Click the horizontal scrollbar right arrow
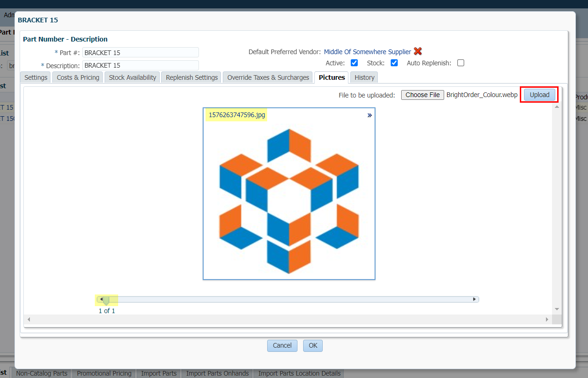 [547, 319]
